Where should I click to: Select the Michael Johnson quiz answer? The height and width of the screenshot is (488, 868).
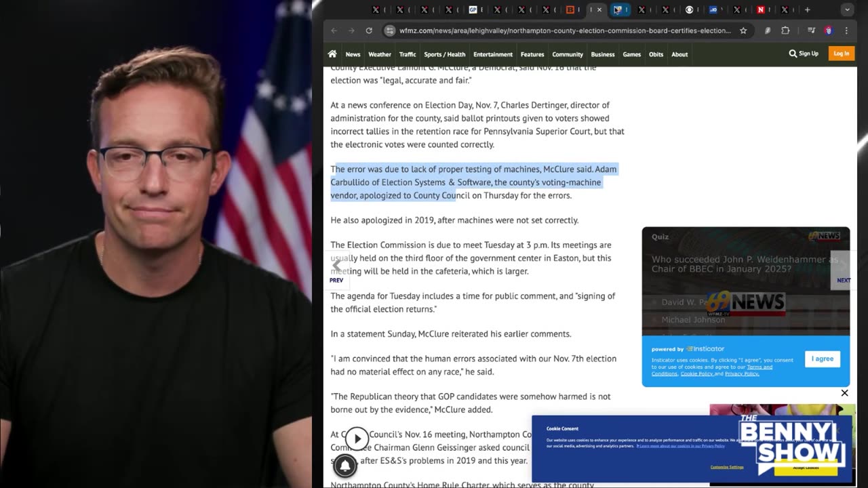(x=693, y=320)
